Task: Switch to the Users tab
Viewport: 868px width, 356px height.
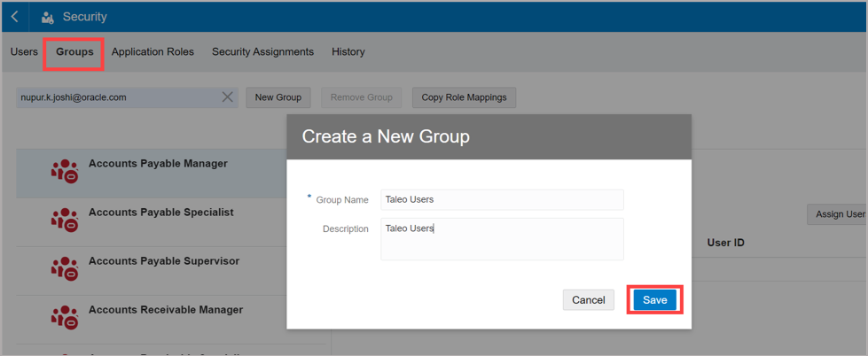Action: tap(24, 52)
